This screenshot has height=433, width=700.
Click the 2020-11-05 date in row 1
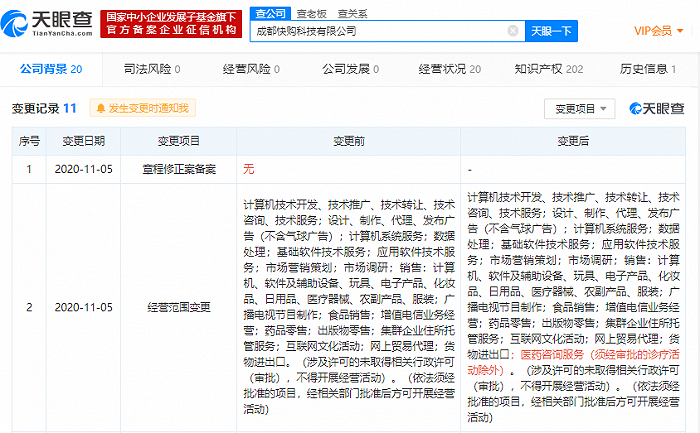pos(83,170)
